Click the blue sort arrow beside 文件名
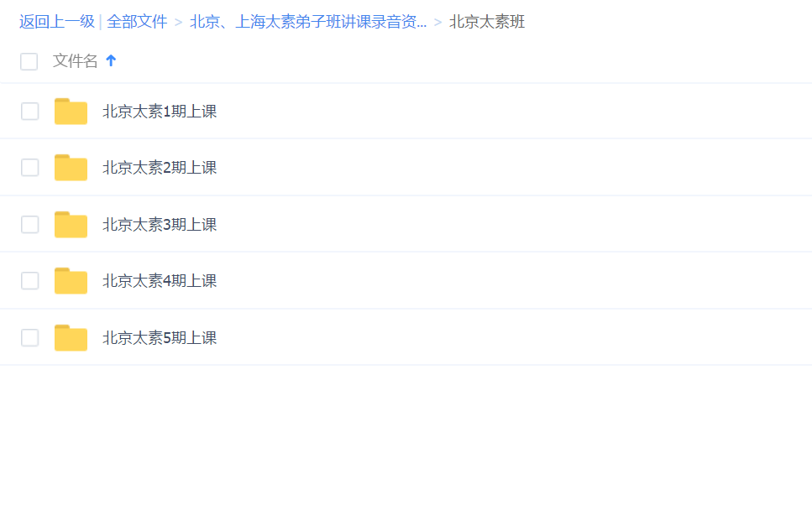Image resolution: width=812 pixels, height=526 pixels. [x=111, y=60]
